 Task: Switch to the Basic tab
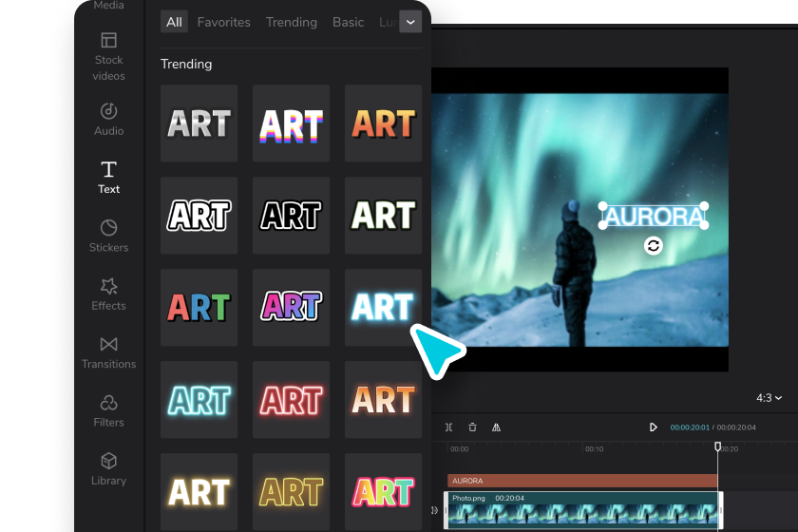348,22
